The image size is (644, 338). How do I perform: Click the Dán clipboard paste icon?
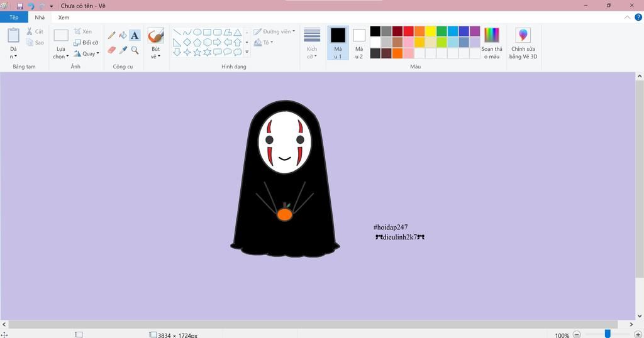14,35
